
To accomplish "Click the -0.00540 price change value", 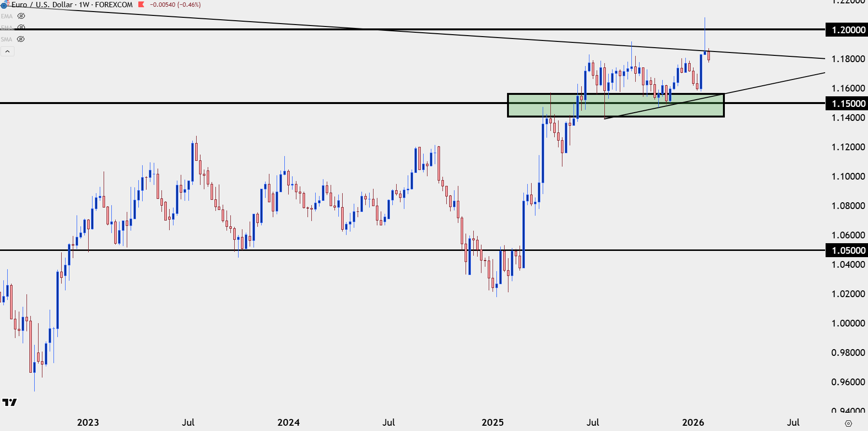I will click(162, 5).
